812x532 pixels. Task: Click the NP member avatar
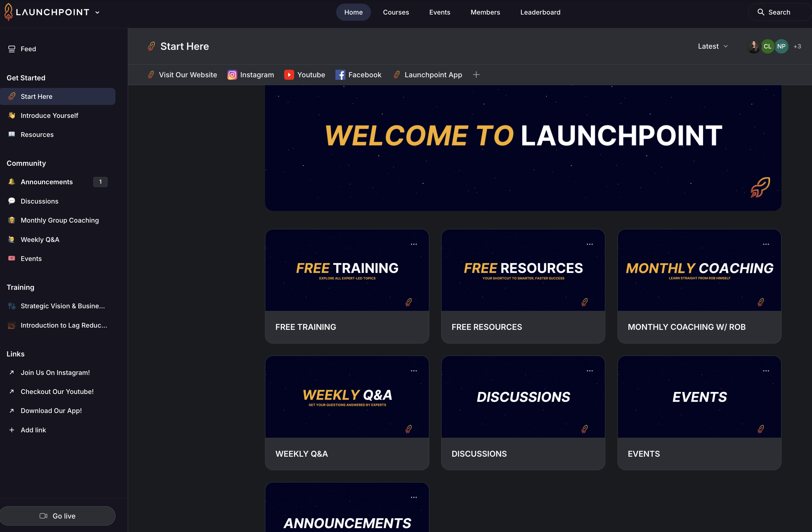tap(781, 46)
